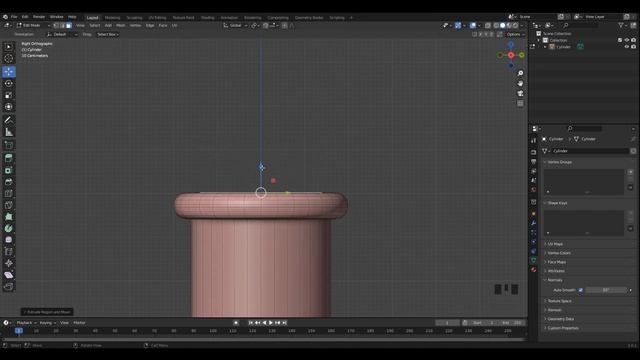Open the Render properties tab
Viewport: 640px width, 360px height.
click(533, 152)
